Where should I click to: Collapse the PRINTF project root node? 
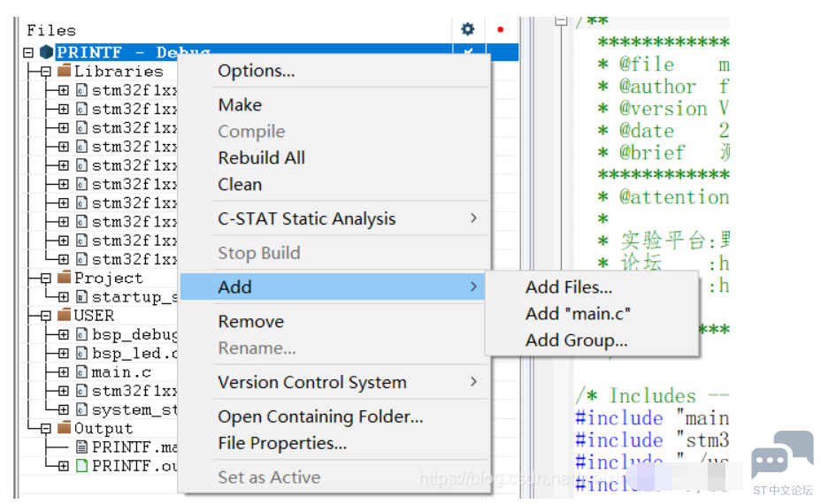click(28, 53)
